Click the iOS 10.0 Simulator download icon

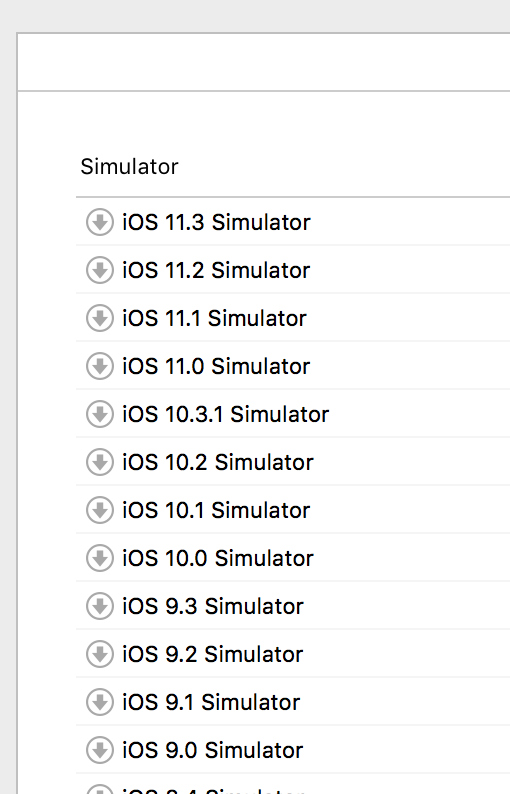[x=100, y=558]
